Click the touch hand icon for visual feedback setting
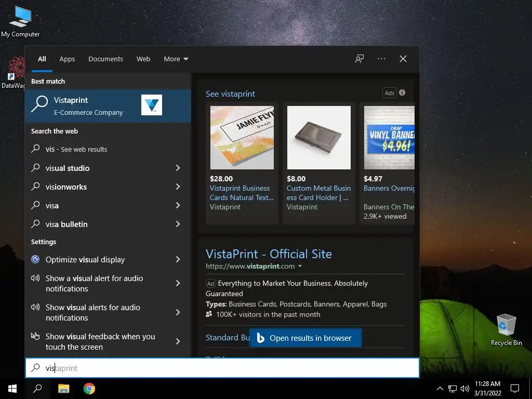Screen dimensions: 532x399 (35, 336)
